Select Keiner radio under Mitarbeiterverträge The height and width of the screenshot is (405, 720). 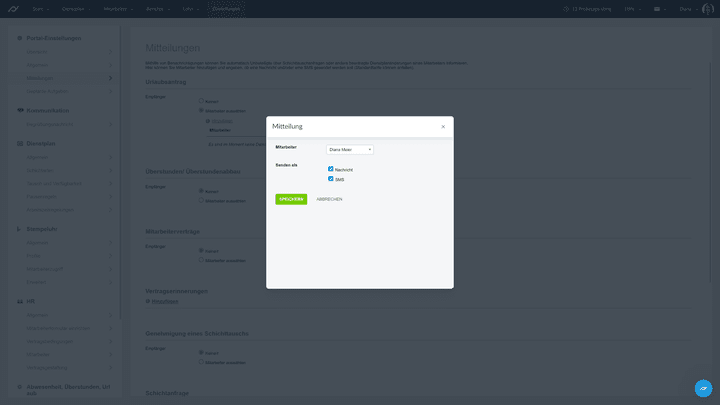(201, 250)
